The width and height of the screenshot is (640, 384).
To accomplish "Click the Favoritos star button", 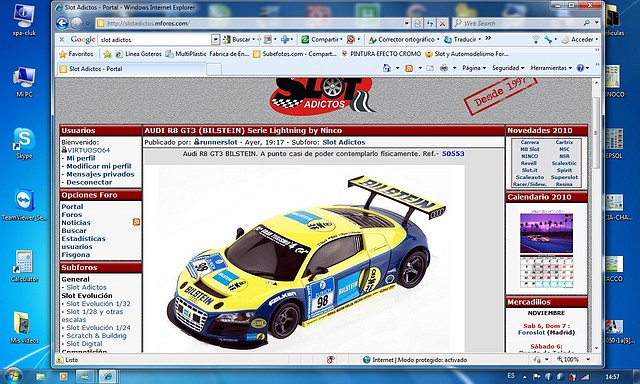I will [76, 54].
